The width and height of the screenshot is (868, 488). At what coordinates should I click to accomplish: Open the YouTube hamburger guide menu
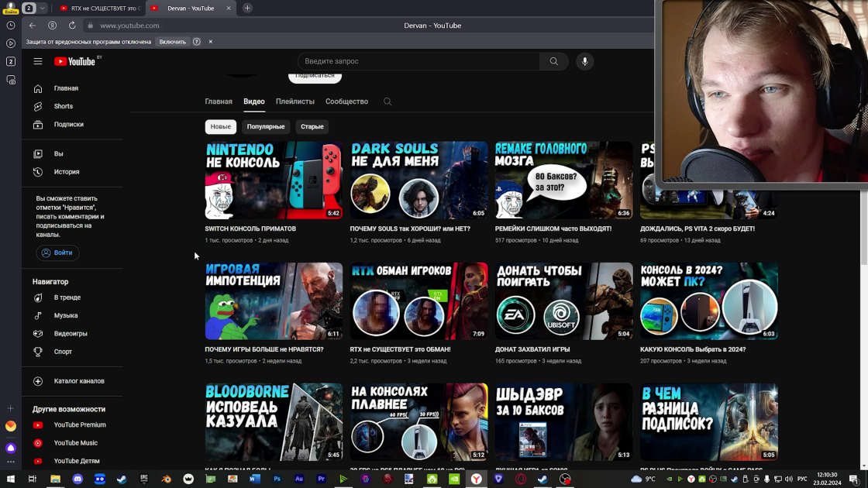[38, 61]
